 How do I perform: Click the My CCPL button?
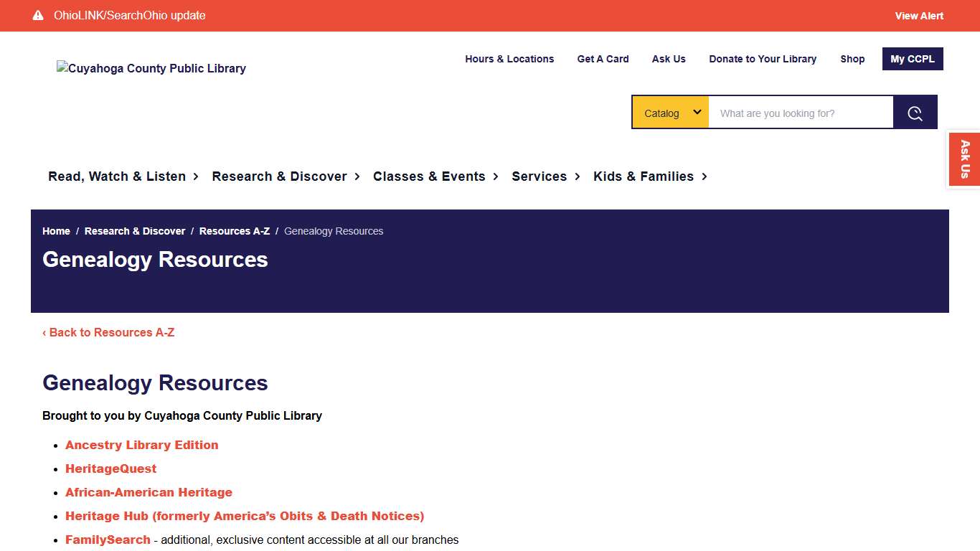[x=913, y=59]
